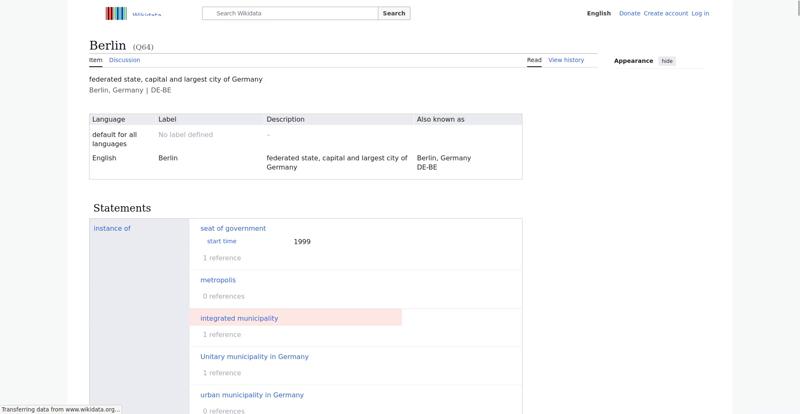Click the 'Berlin' page heading
The image size is (800, 414).
point(107,45)
